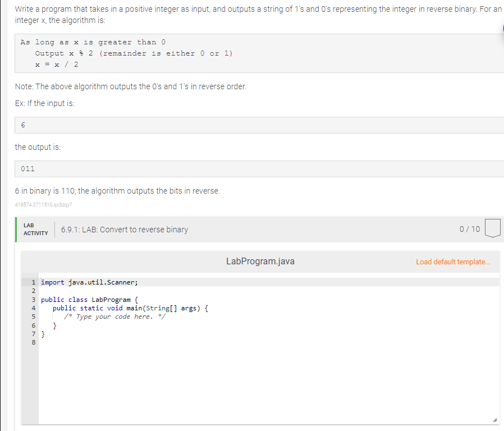The image size is (504, 431).
Task: Select the LabProgram.java file tab
Action: [260, 260]
